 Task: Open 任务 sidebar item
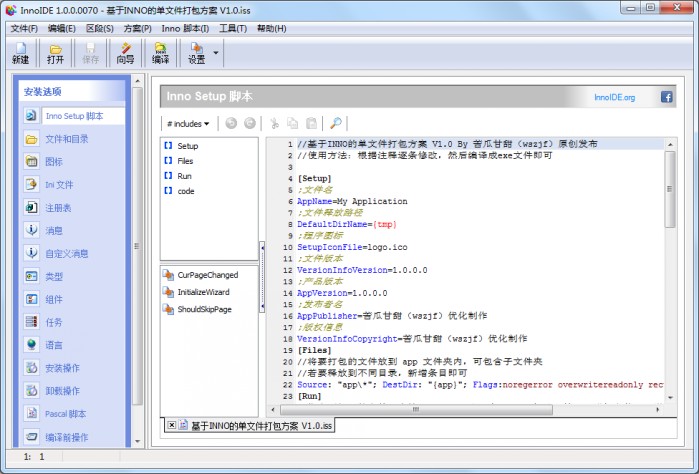click(53, 322)
